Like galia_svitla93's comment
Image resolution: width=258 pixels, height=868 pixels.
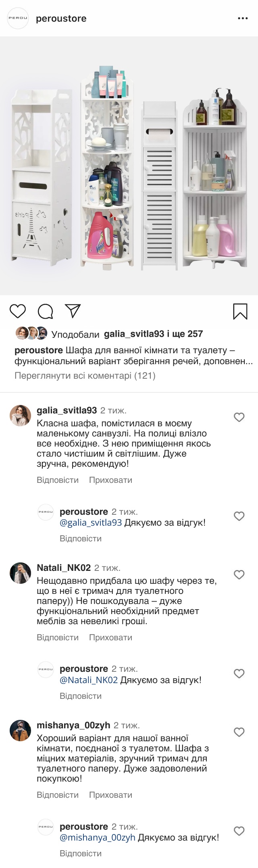point(239,417)
